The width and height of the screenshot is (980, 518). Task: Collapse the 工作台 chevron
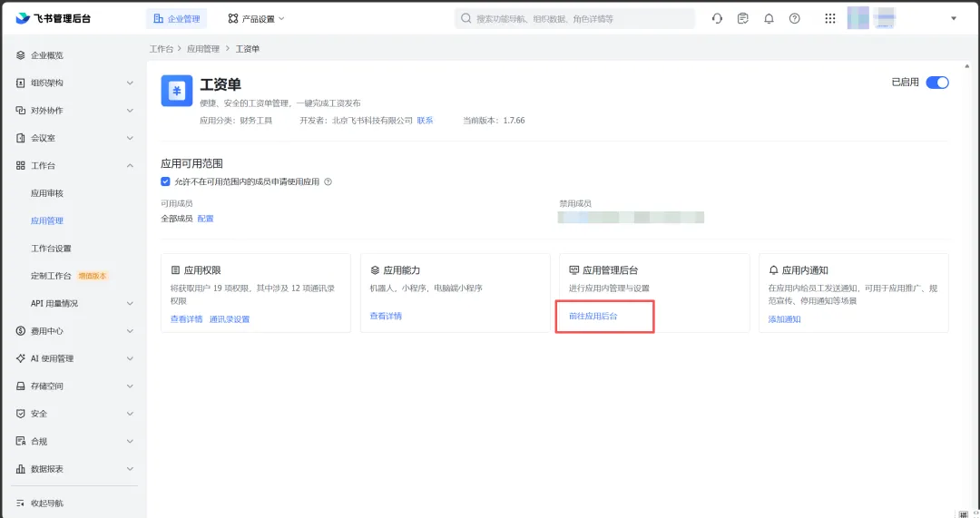pyautogui.click(x=130, y=166)
